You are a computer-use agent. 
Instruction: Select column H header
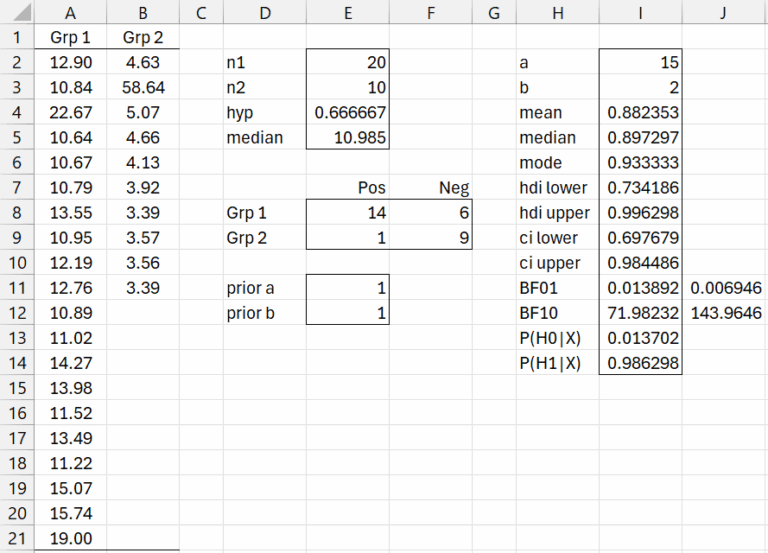pos(557,13)
